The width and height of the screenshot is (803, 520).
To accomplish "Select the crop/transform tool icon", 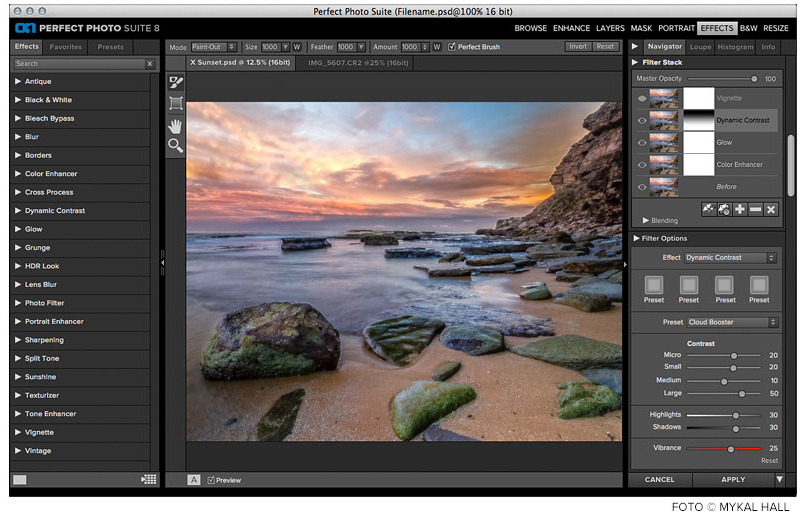I will 176,103.
